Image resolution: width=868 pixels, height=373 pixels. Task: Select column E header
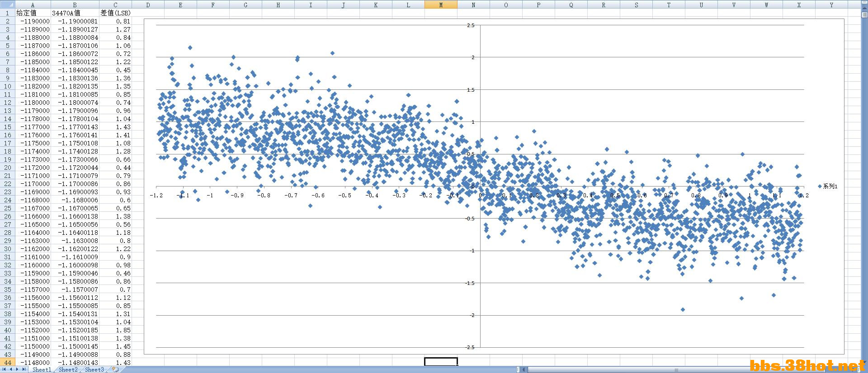tap(180, 5)
